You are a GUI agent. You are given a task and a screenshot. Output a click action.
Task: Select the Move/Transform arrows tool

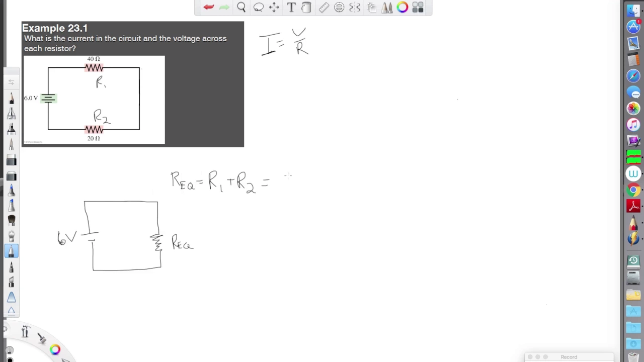click(x=274, y=7)
